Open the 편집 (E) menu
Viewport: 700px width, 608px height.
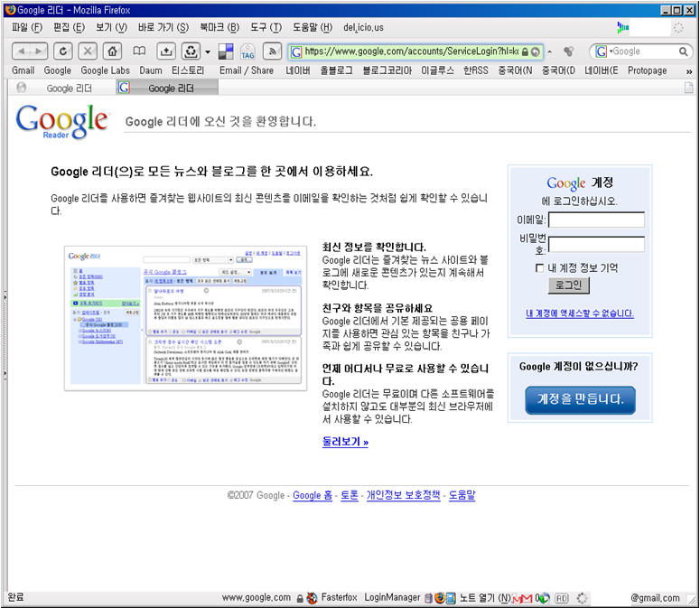[x=69, y=28]
